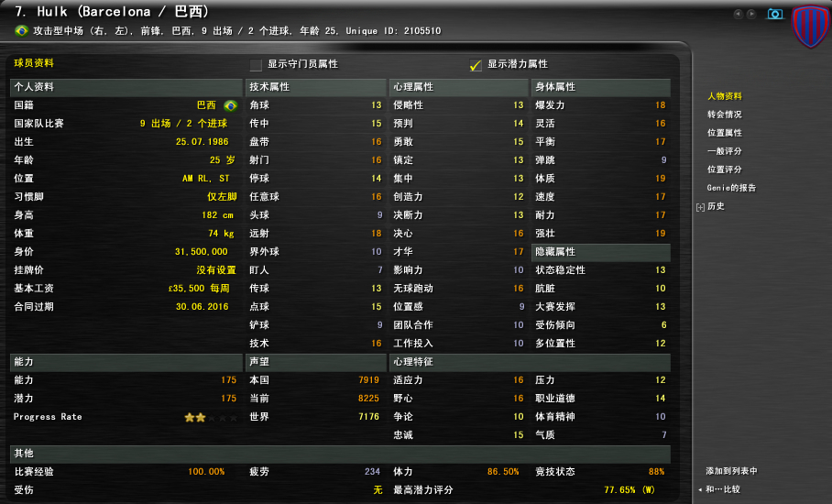
Task: Click the Brazil flag in nationality row
Action: click(x=230, y=105)
